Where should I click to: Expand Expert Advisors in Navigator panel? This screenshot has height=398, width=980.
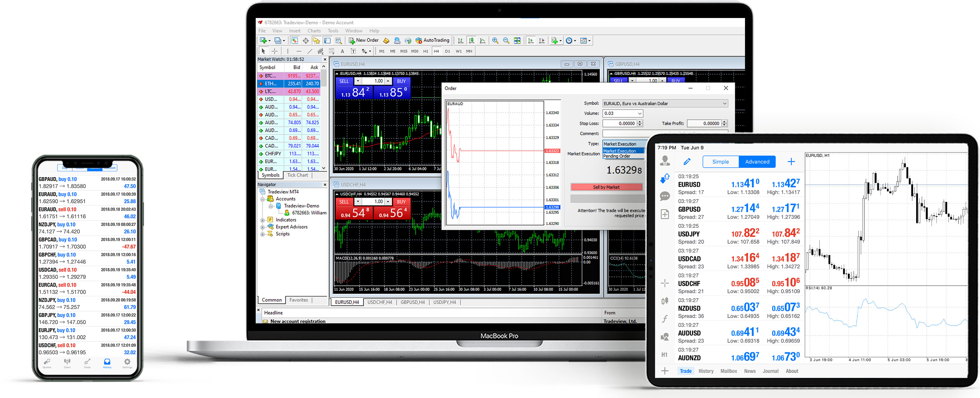click(263, 241)
